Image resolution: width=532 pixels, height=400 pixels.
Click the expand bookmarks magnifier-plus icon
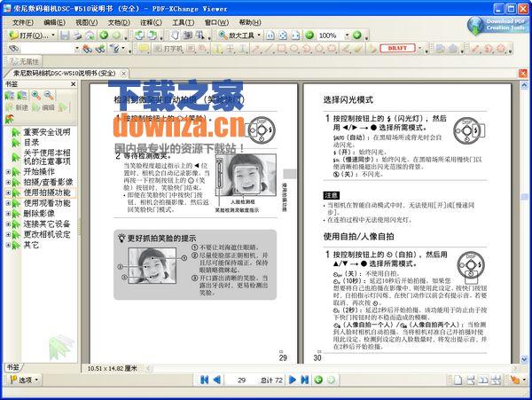[x=35, y=95]
